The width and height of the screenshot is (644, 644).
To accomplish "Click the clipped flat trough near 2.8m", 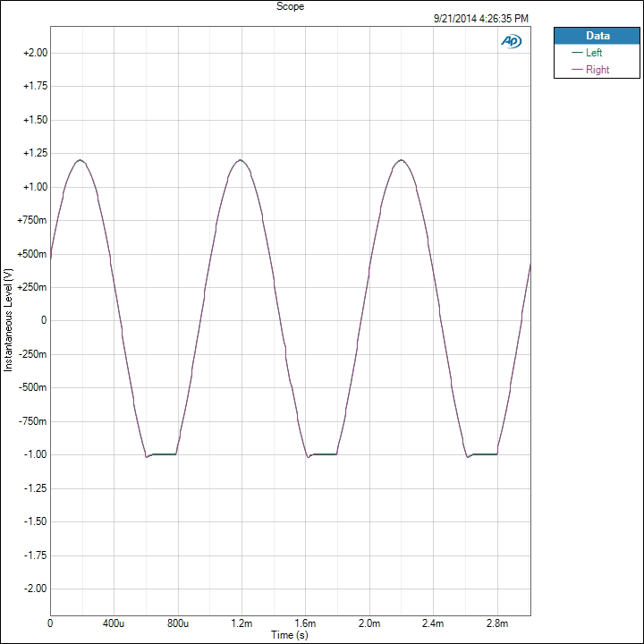I will point(483,454).
